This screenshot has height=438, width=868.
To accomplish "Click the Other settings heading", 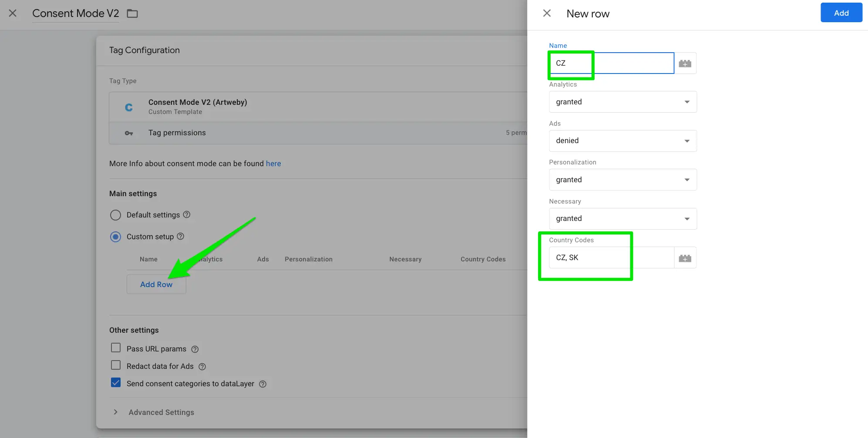I will coord(134,330).
